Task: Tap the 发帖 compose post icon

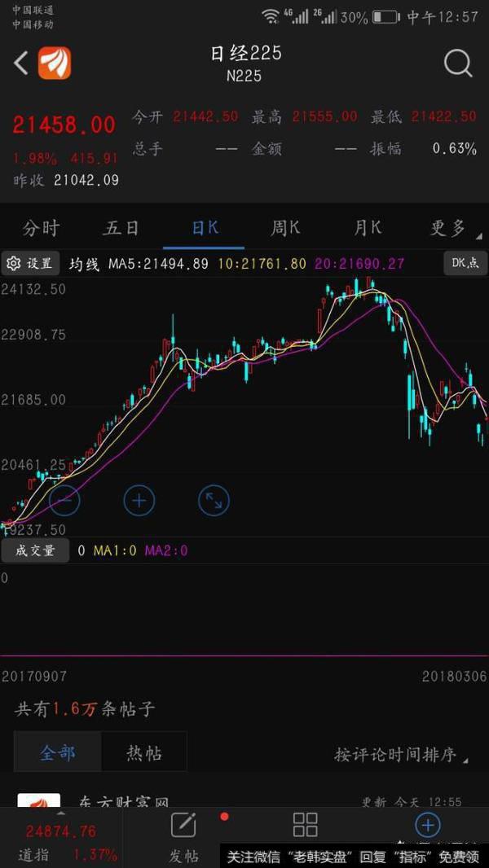Action: click(183, 825)
